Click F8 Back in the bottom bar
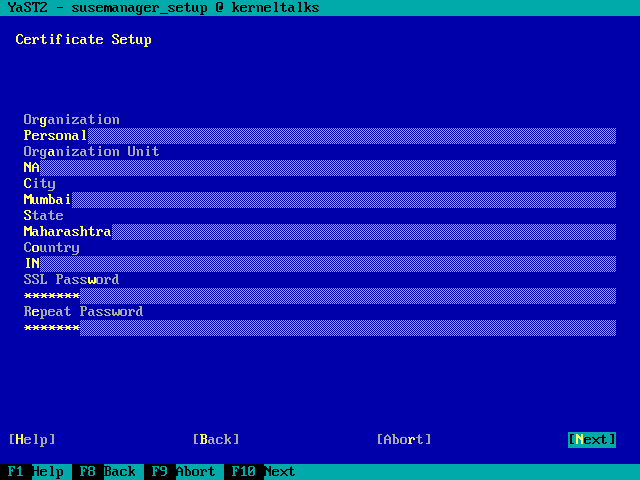This screenshot has height=480, width=640. click(107, 472)
